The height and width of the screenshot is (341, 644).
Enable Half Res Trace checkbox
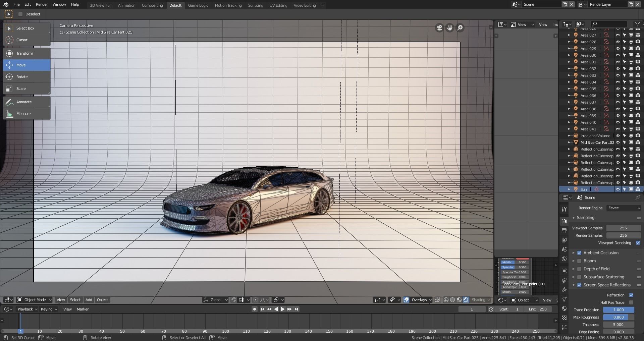pos(631,302)
